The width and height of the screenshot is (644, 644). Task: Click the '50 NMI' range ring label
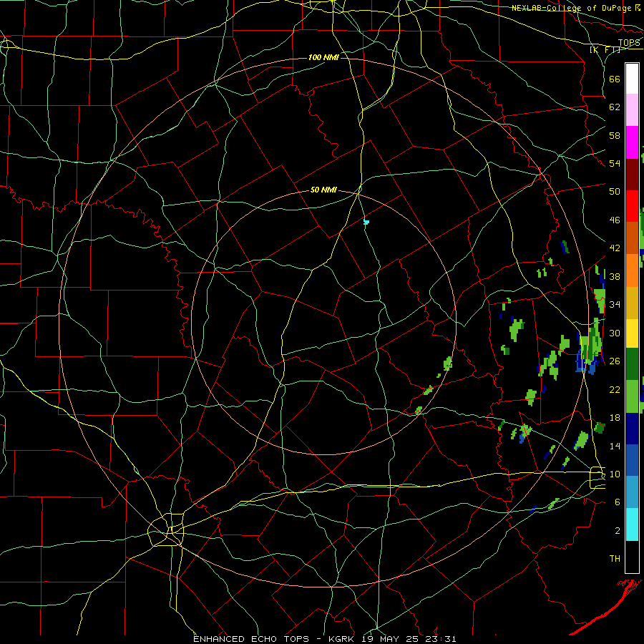point(323,190)
